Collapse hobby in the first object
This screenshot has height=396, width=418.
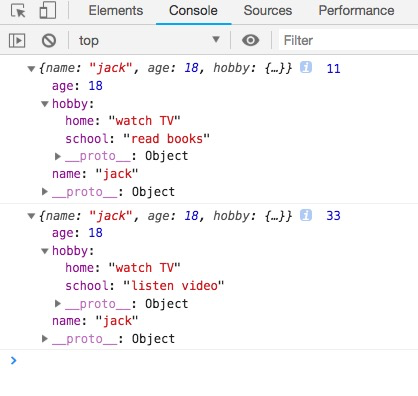[45, 104]
